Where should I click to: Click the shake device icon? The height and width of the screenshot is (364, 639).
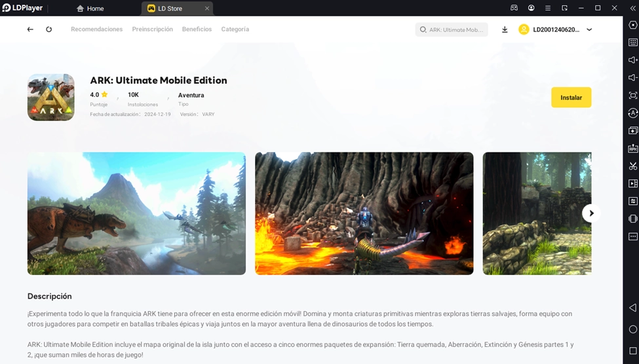633,219
